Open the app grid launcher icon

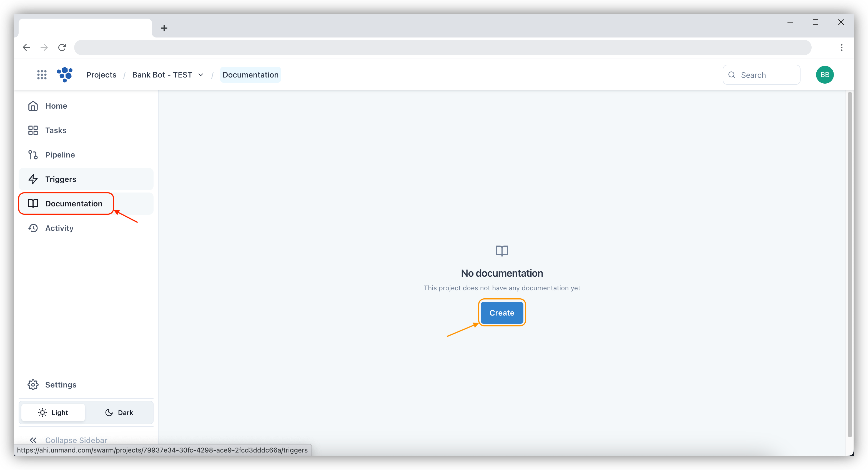coord(42,74)
